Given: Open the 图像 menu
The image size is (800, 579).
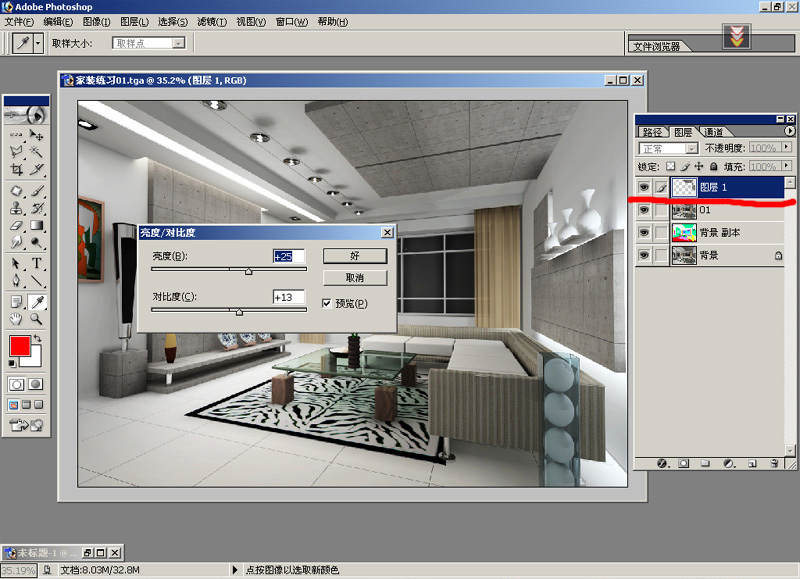Looking at the screenshot, I should pyautogui.click(x=96, y=22).
